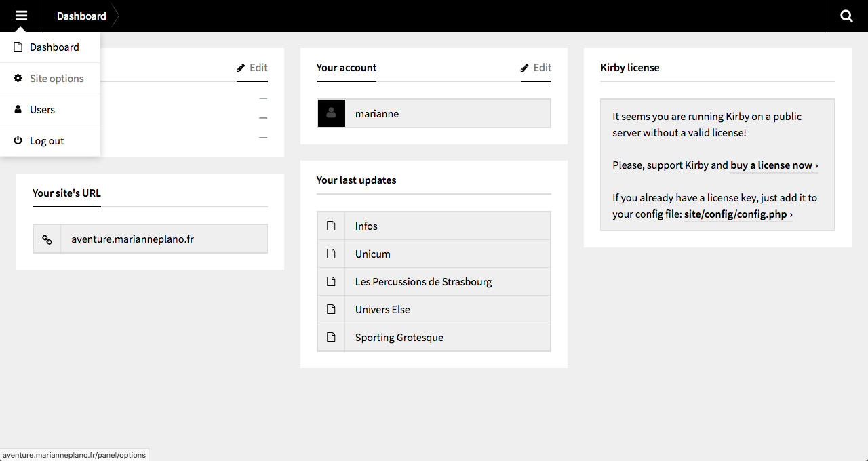Click the page icon next to Unicum
This screenshot has height=461, width=868.
tap(331, 254)
